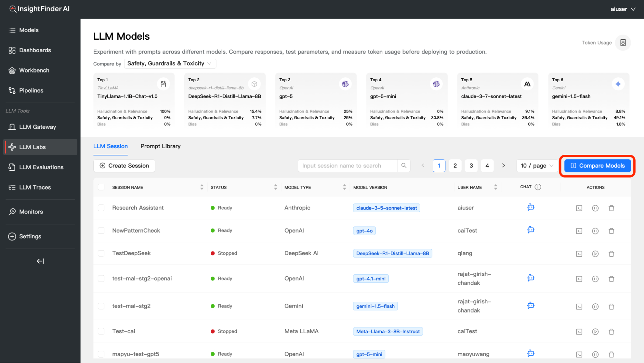Open the 10 / page size dropdown
Screen dimensions: 644x363
click(537, 166)
